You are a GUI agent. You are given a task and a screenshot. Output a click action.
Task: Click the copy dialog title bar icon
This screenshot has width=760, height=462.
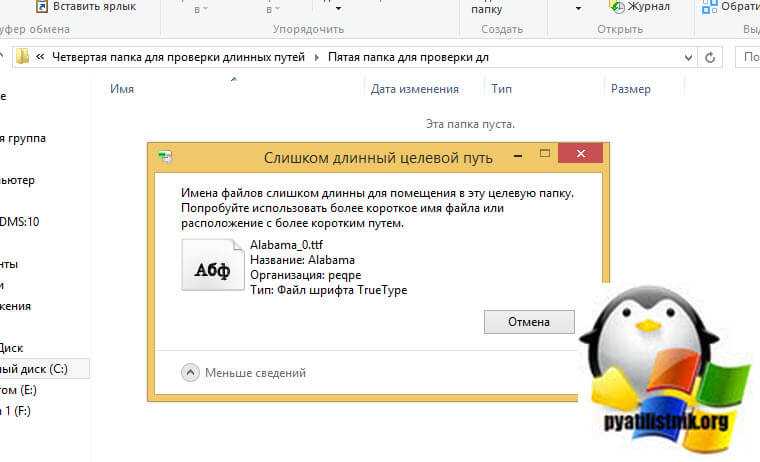click(165, 157)
